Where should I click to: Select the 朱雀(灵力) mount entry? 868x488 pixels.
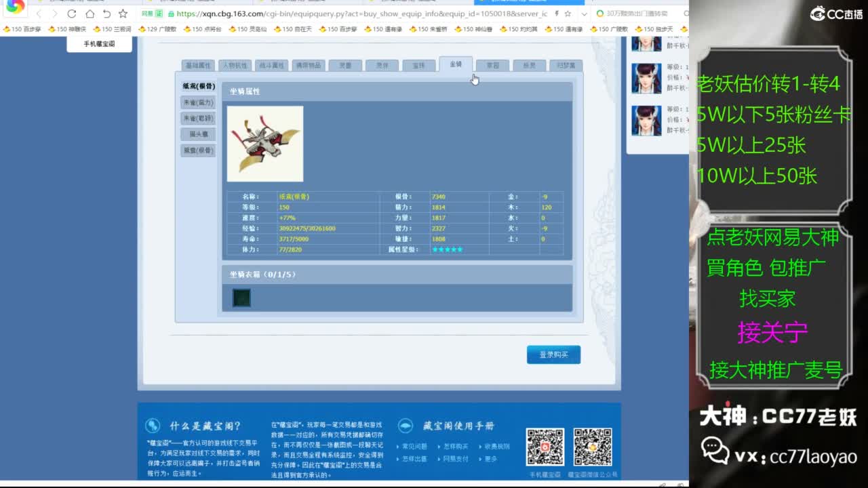[x=198, y=102]
